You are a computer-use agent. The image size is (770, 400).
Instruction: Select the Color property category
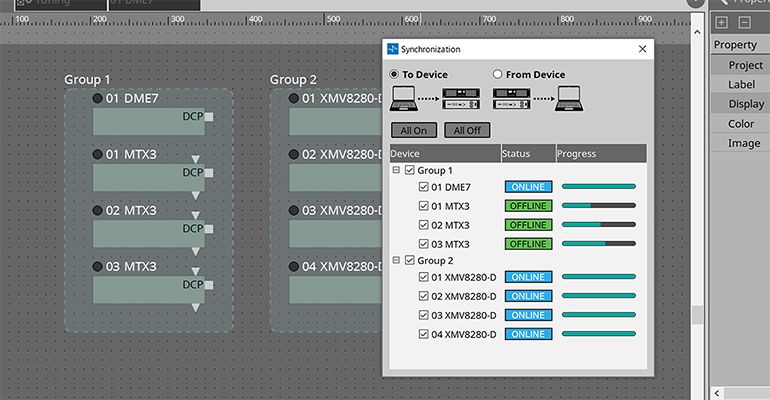[x=741, y=124]
